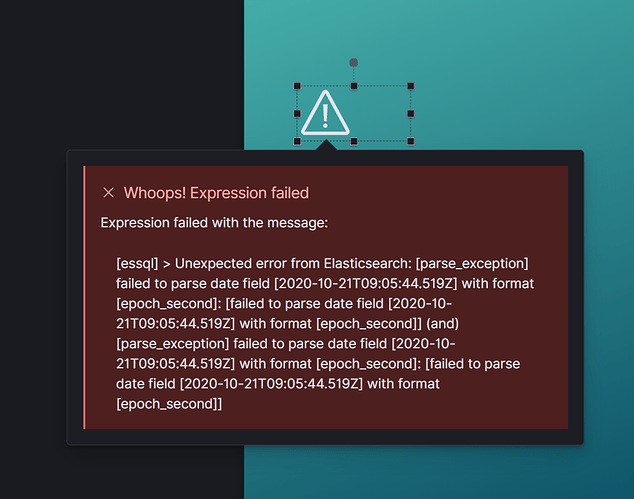Click the 'Whoops! Expression failed' title
This screenshot has width=634, height=499.
[x=216, y=193]
